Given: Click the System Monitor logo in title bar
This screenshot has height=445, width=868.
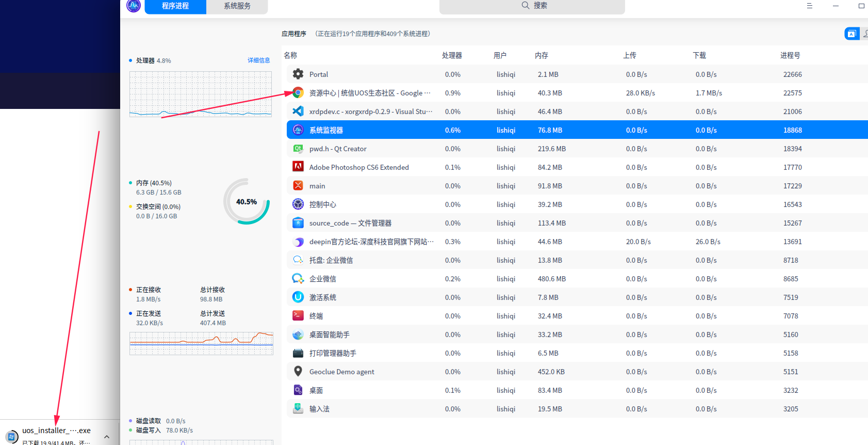Looking at the screenshot, I should [x=134, y=5].
